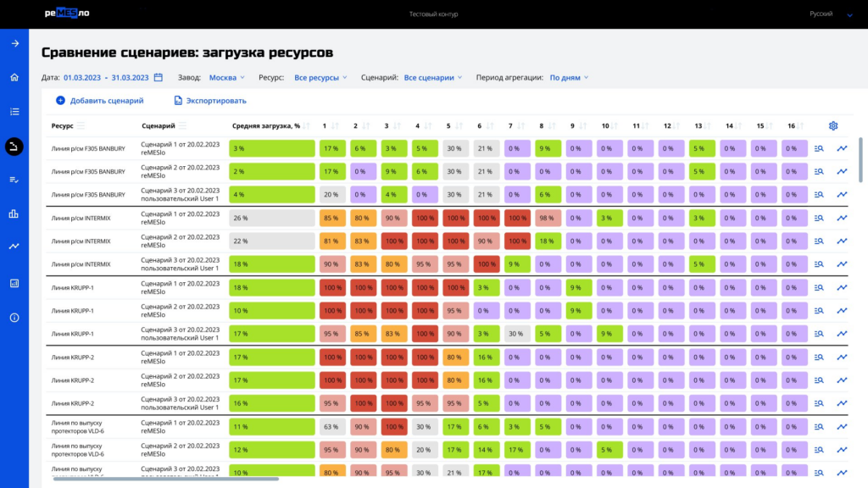Click the list icon in sidebar
Viewport: 868px width, 488px height.
click(14, 111)
